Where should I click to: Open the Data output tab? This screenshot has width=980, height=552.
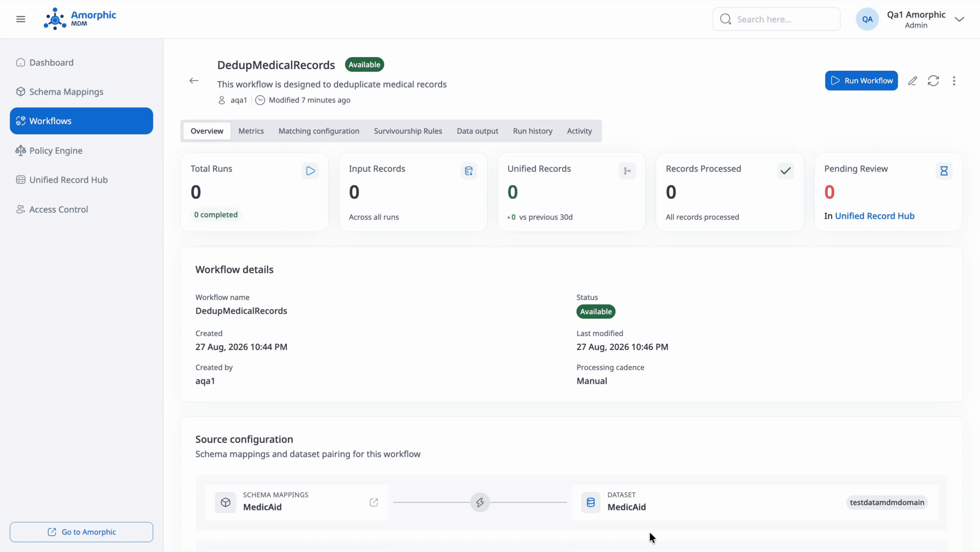click(477, 131)
